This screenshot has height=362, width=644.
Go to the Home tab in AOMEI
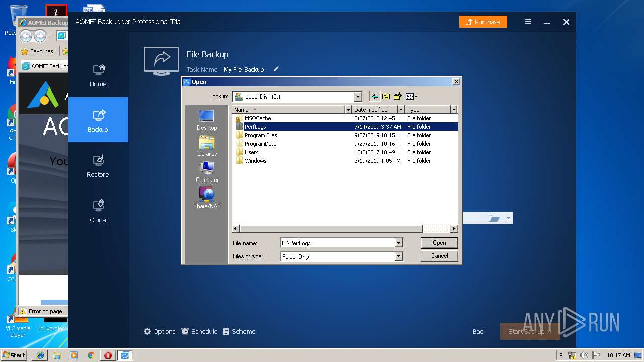[x=98, y=74]
